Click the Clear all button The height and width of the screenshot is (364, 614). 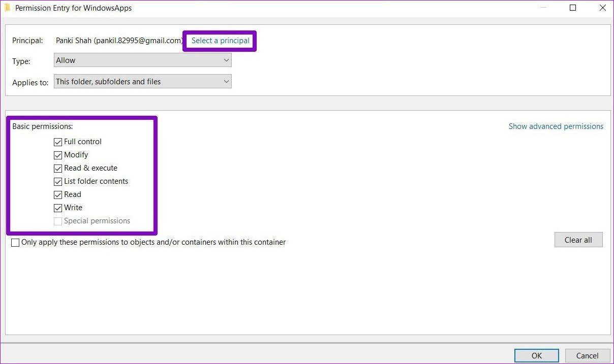(578, 240)
